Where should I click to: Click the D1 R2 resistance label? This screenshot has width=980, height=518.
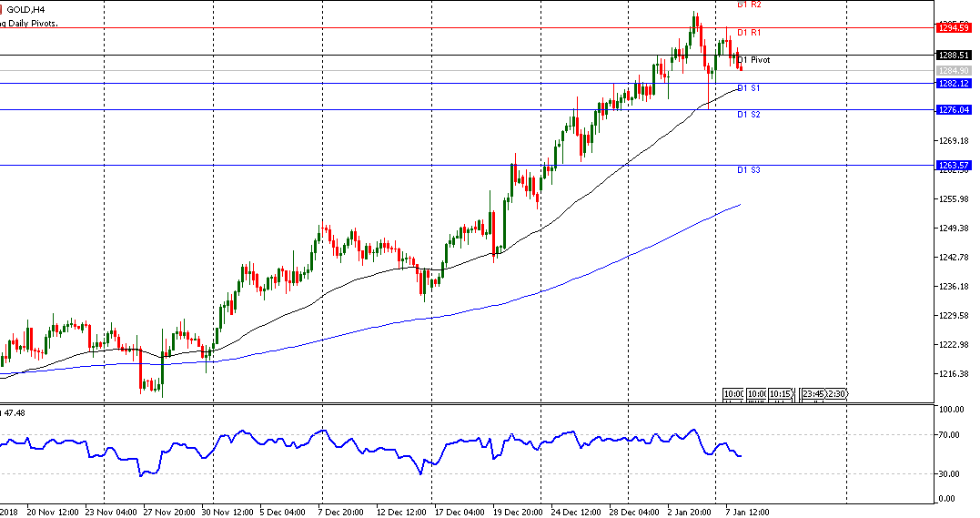click(749, 5)
